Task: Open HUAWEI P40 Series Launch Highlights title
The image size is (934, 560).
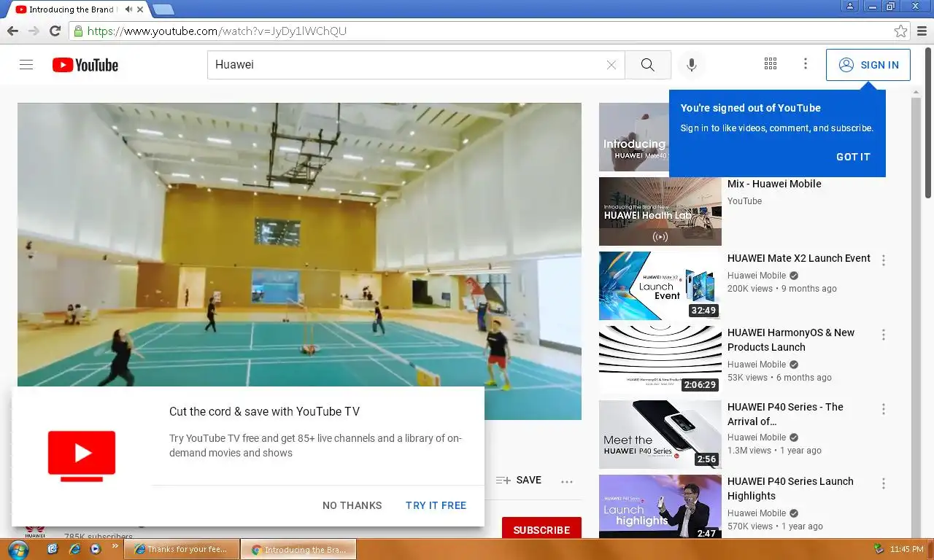Action: (x=790, y=489)
